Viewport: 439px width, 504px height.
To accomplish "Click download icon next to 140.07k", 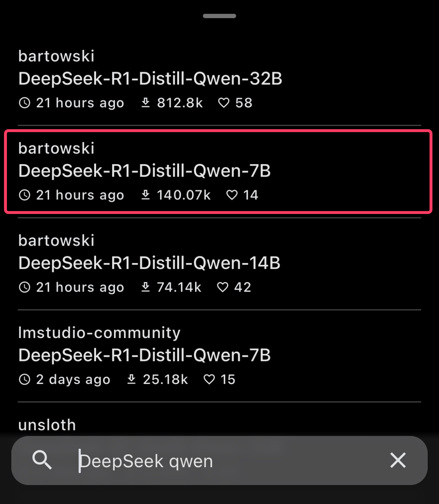I will coord(146,195).
